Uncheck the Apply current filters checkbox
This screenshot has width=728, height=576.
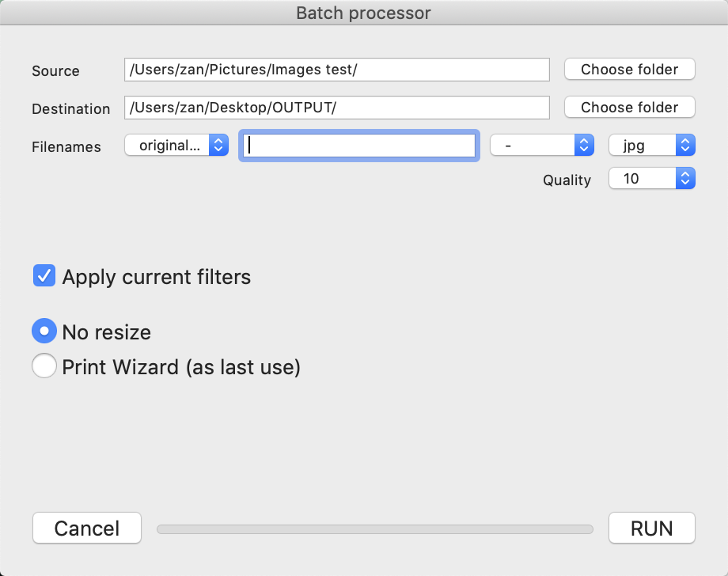44,276
